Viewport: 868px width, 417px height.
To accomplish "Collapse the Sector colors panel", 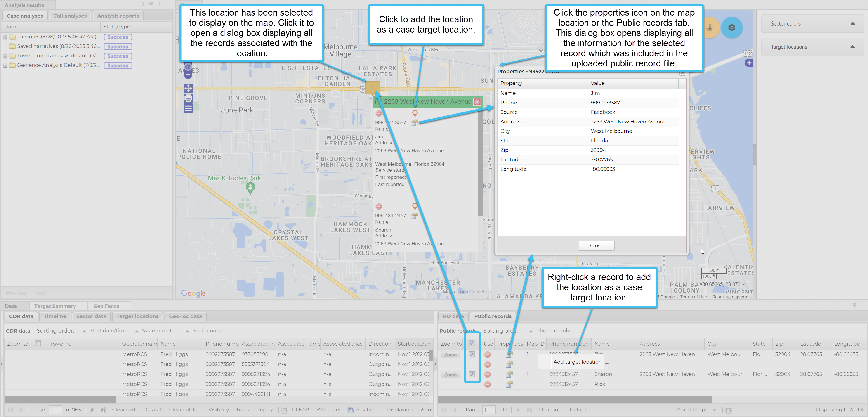I will coord(852,23).
